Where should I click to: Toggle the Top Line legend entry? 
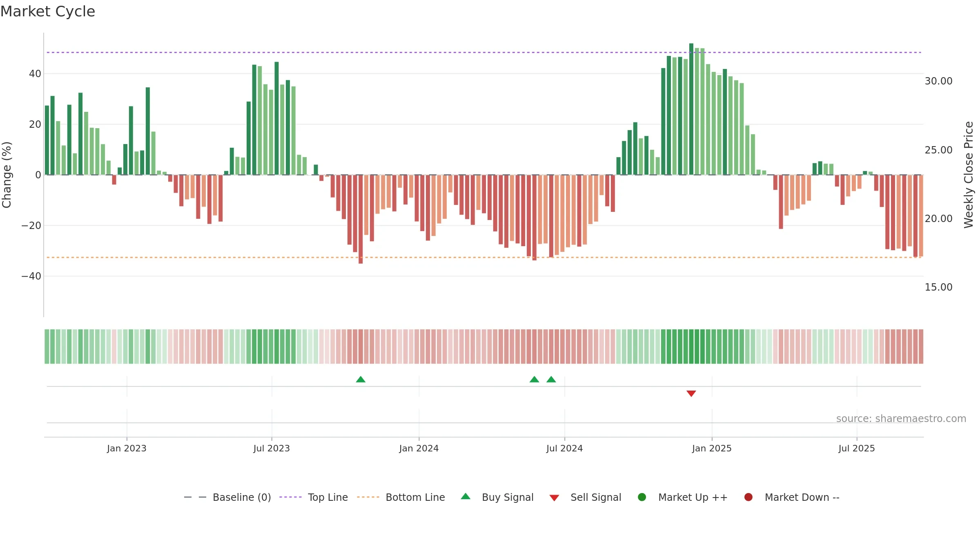[314, 497]
